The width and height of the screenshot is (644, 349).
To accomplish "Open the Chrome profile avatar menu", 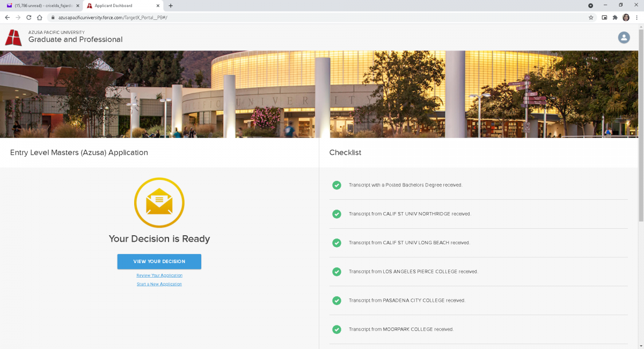I will click(626, 17).
